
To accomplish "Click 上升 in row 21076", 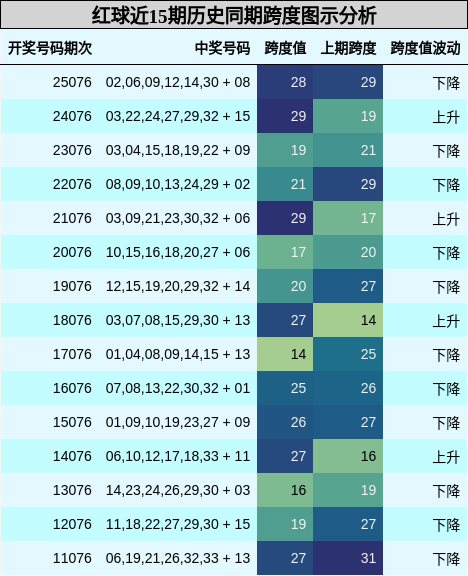I will (446, 219).
